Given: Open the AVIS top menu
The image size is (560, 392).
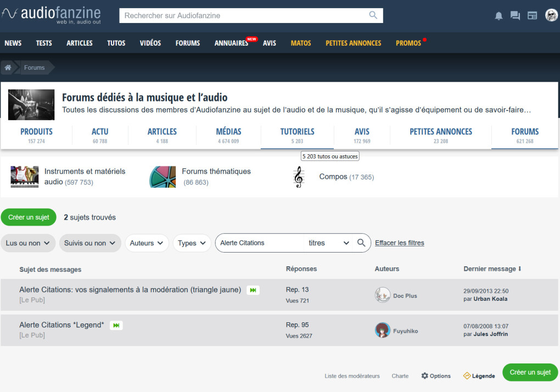Looking at the screenshot, I should point(269,43).
